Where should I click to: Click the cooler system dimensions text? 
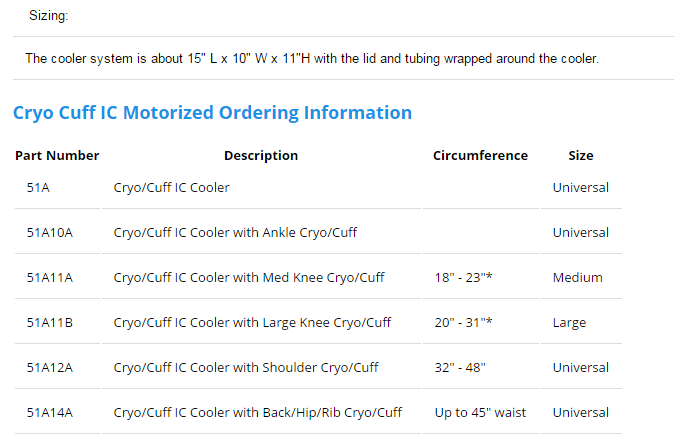312,58
